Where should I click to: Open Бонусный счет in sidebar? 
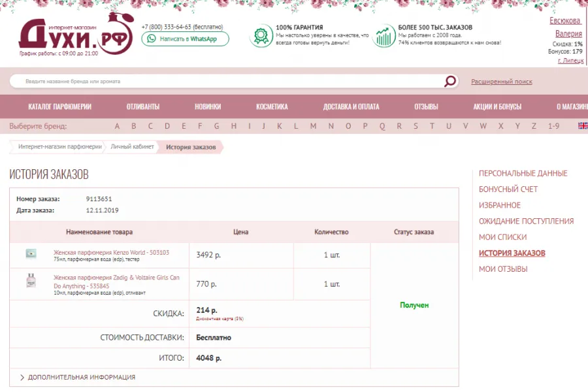point(508,189)
